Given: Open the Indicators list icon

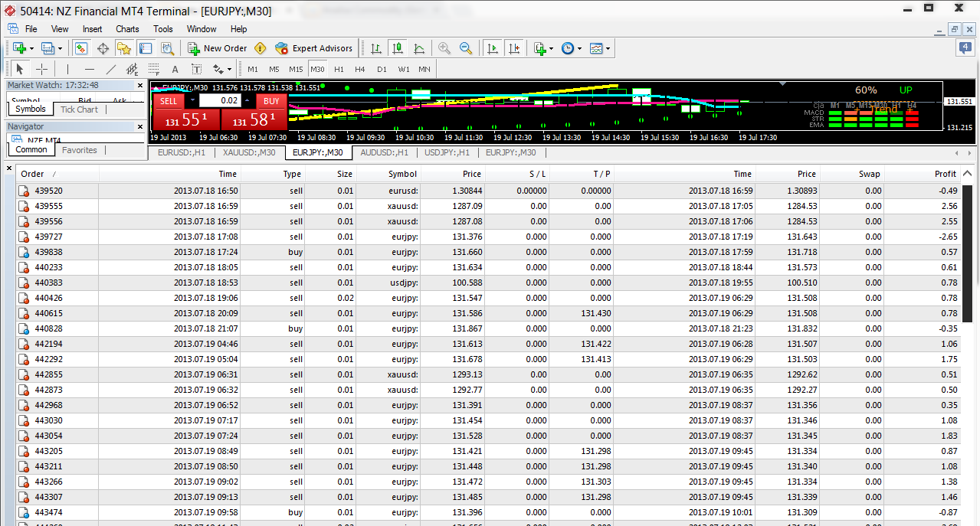Looking at the screenshot, I should 539,48.
